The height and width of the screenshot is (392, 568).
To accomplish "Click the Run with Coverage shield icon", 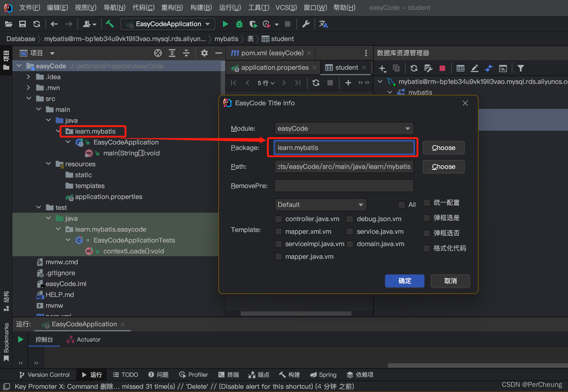I will point(253,24).
